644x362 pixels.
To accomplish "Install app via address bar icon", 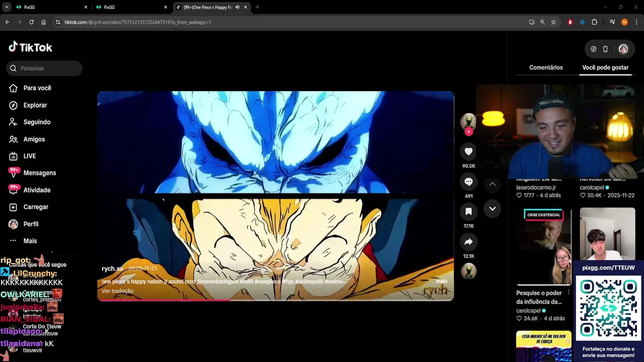I will click(x=532, y=22).
